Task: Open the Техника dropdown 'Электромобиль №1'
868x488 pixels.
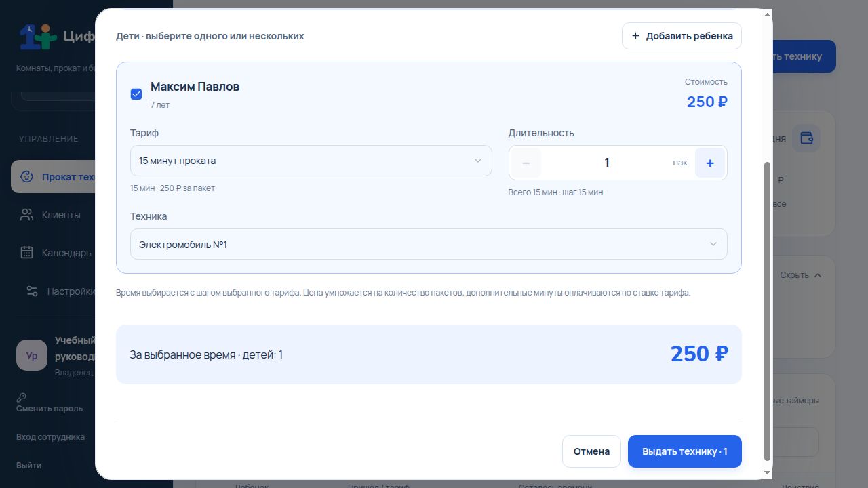Action: [x=429, y=244]
